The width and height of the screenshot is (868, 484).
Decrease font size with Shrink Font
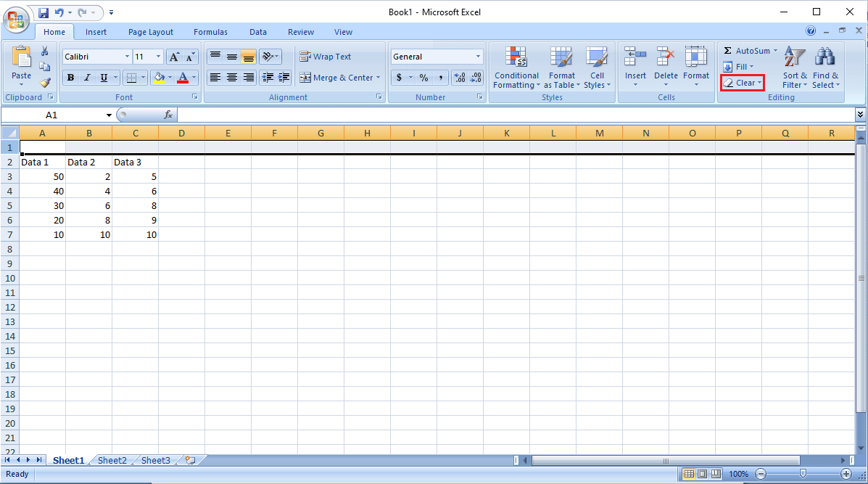(x=190, y=57)
